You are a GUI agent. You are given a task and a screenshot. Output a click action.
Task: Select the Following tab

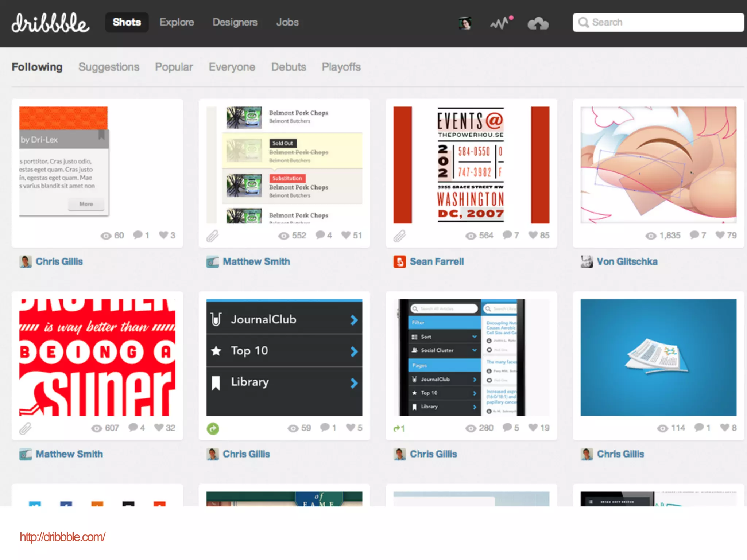pyautogui.click(x=37, y=67)
